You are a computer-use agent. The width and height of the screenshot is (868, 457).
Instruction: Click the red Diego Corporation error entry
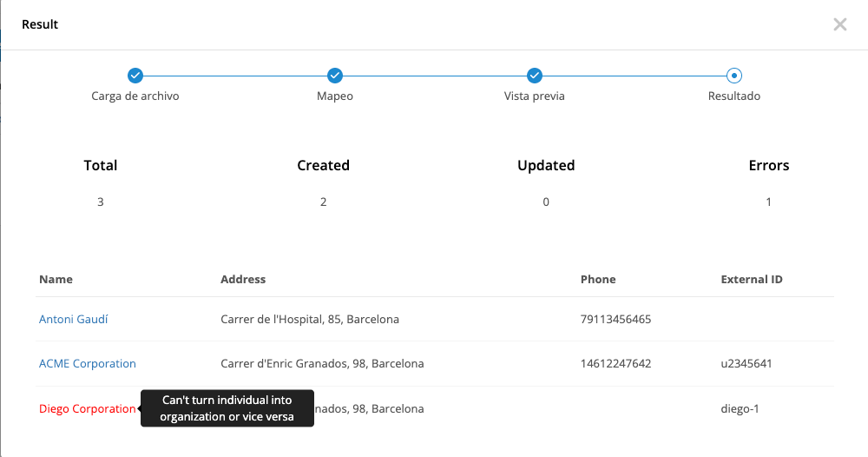[x=88, y=409]
